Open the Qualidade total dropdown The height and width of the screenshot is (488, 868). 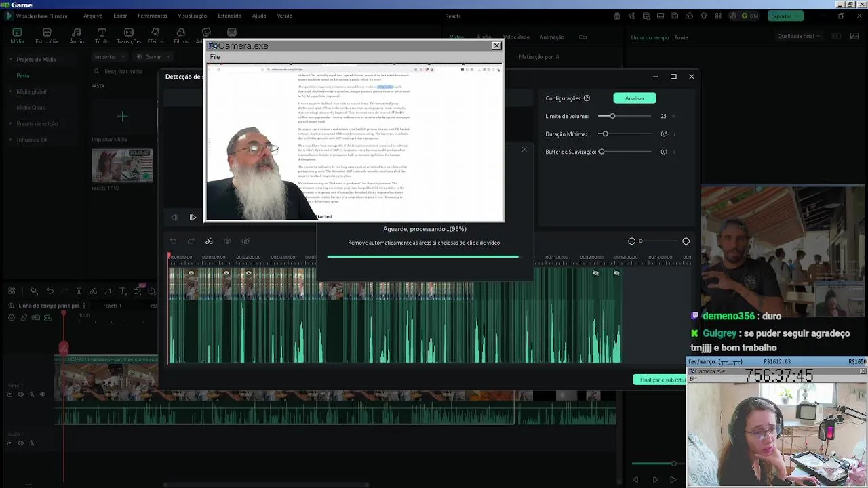[799, 37]
